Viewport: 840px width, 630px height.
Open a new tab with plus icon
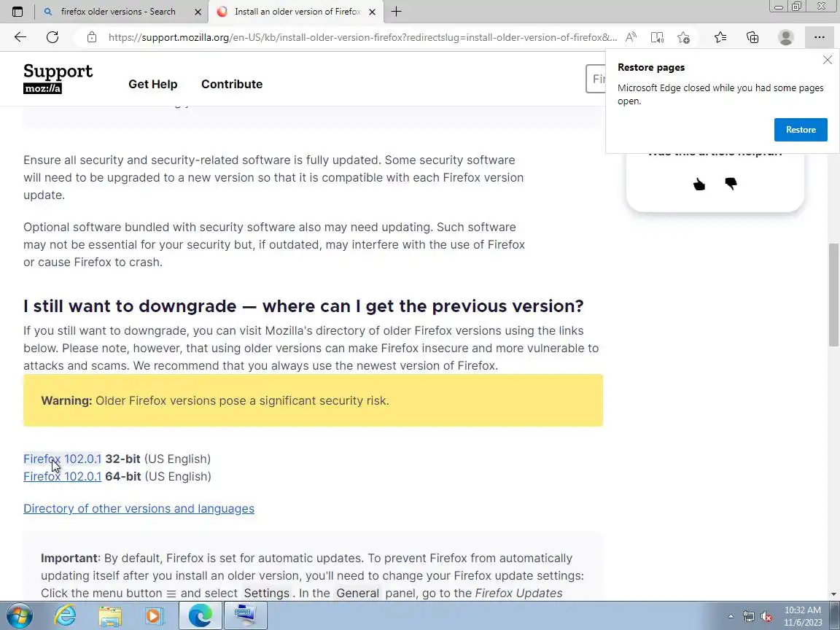click(x=396, y=11)
